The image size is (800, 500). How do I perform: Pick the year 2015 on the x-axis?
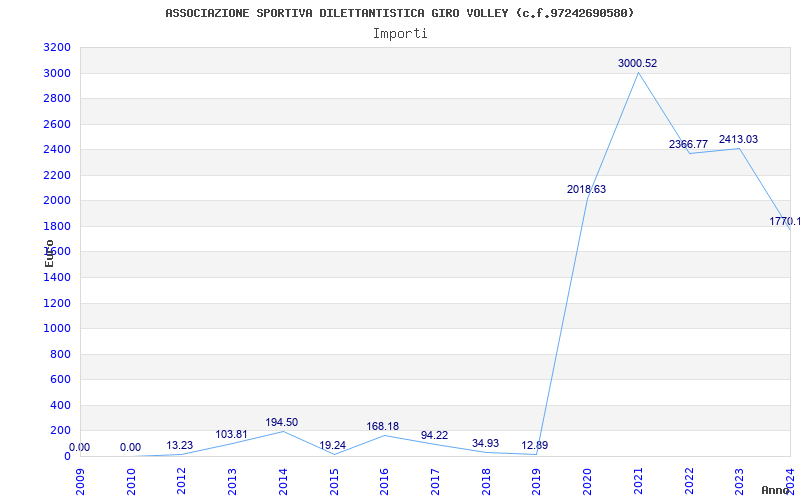tap(334, 482)
